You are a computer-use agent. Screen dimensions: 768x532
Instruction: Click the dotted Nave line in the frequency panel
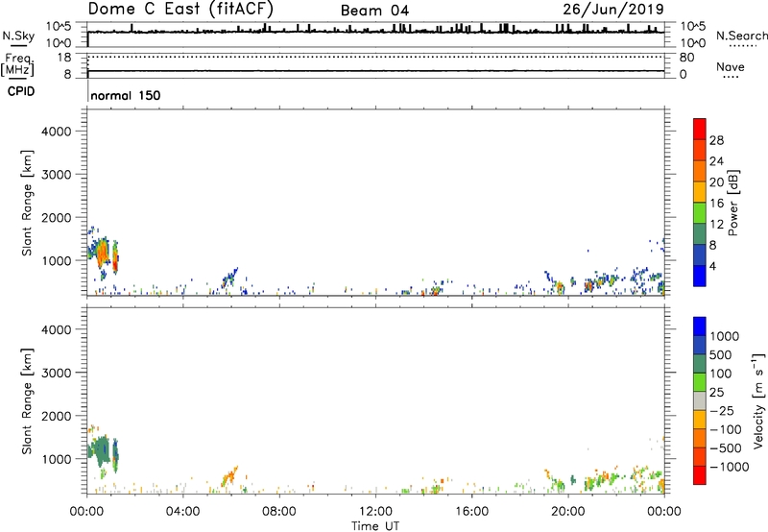click(375, 57)
